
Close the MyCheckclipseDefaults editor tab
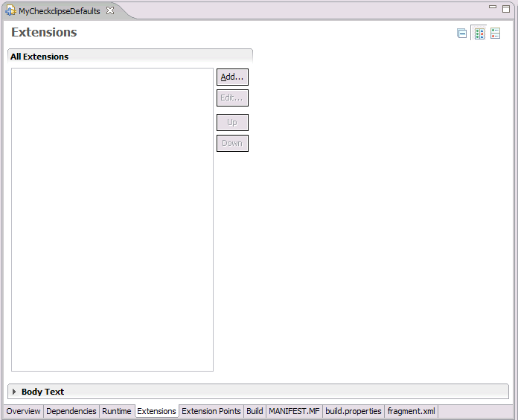pyautogui.click(x=110, y=10)
